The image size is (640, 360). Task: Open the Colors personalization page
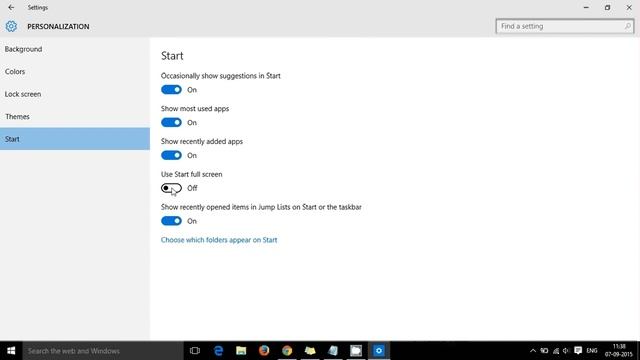(75, 71)
